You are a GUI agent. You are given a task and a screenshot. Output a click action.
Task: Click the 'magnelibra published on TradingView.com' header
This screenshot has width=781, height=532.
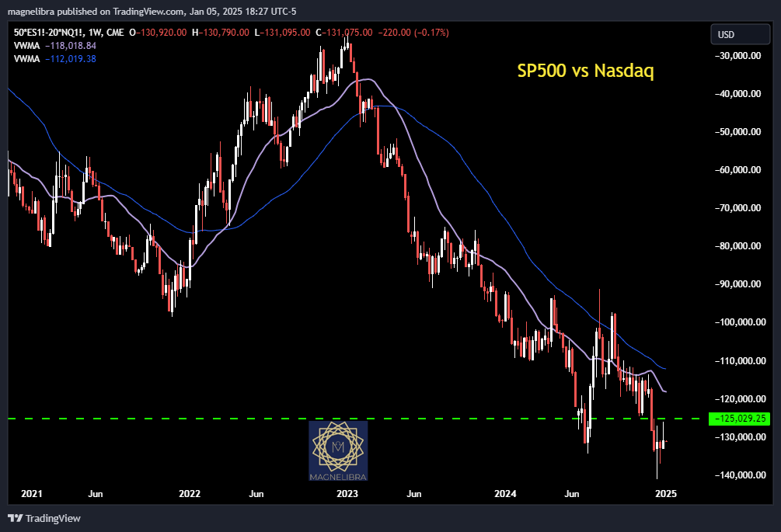click(x=95, y=11)
